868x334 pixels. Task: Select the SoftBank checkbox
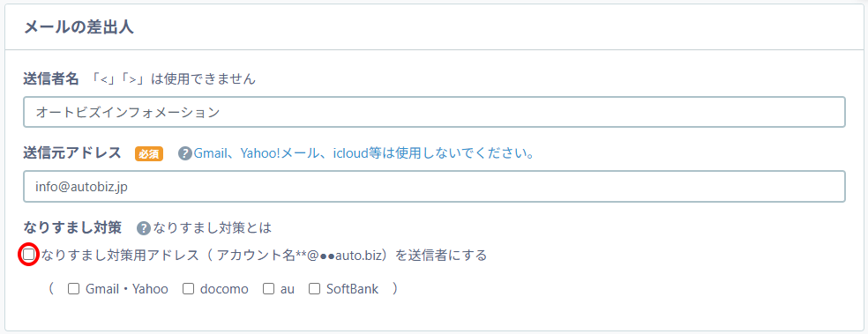click(x=314, y=289)
